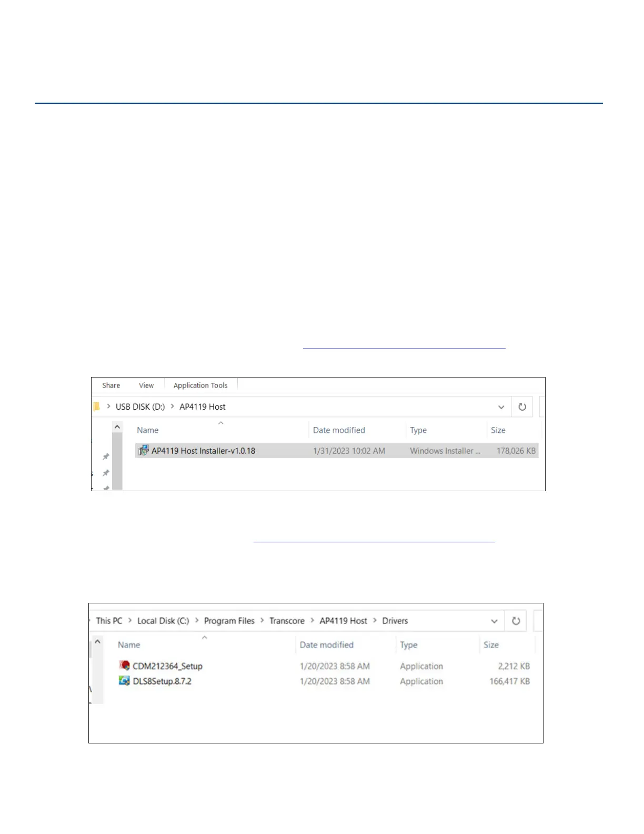Click the 178,026 KB size value
Viewport: 644px width, 834px height.
516,451
